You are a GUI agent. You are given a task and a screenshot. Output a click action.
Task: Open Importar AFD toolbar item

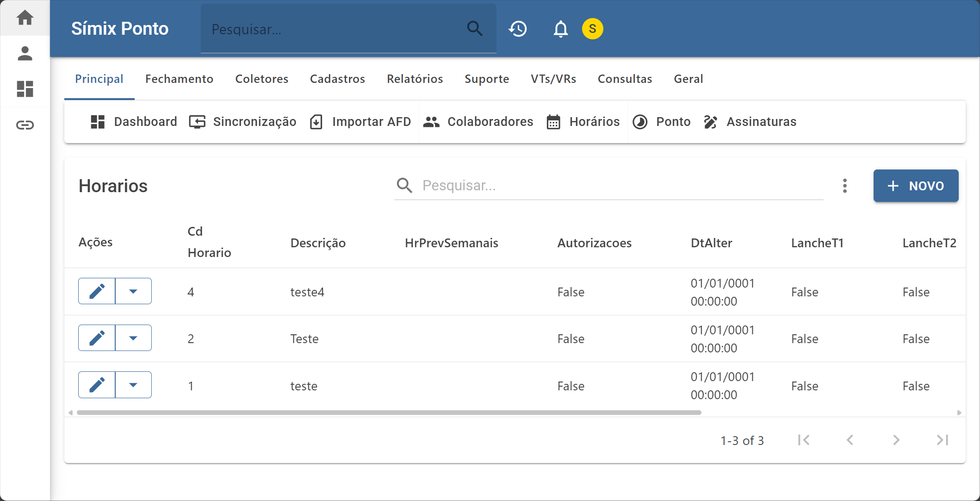tap(360, 122)
